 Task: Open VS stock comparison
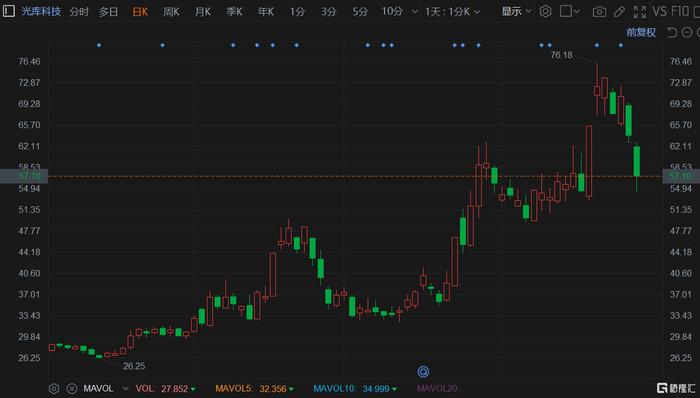tap(659, 11)
